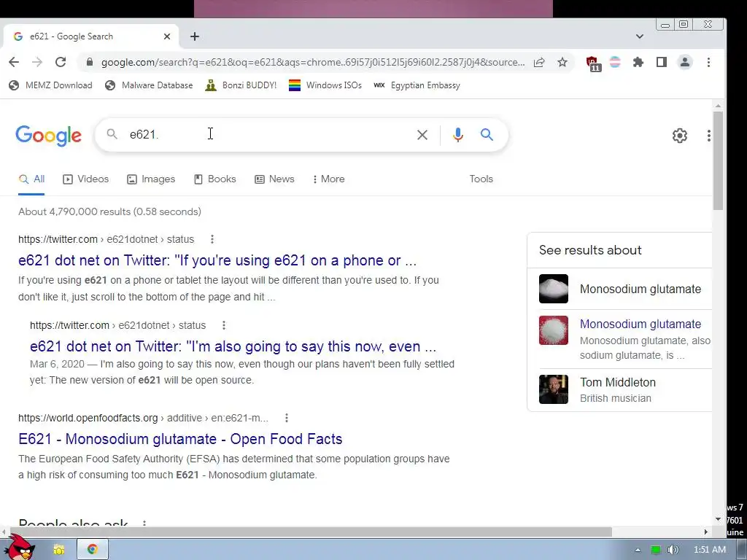Show hidden tray icons arrow

point(638,550)
